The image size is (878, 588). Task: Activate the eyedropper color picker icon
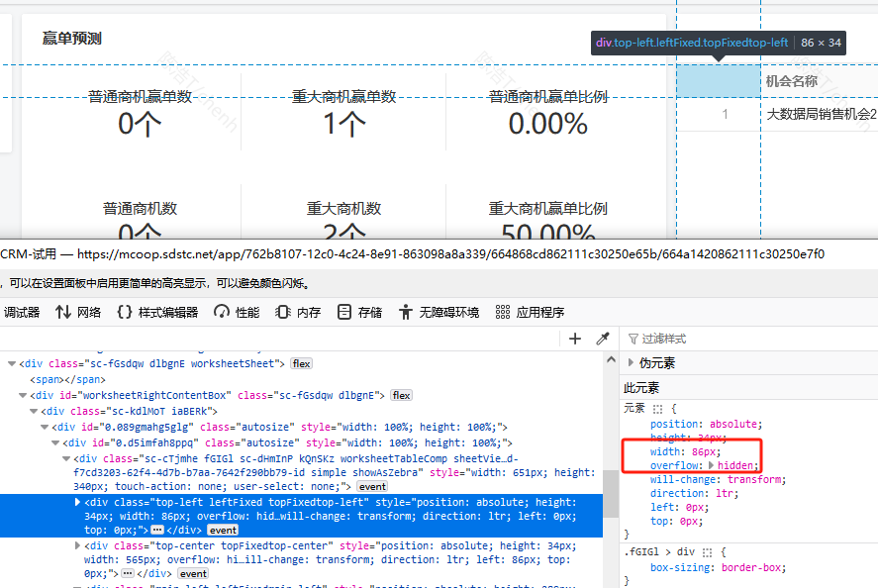602,339
